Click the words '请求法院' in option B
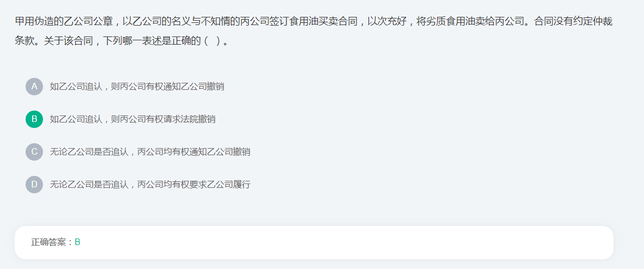644x269 pixels. tap(181, 119)
